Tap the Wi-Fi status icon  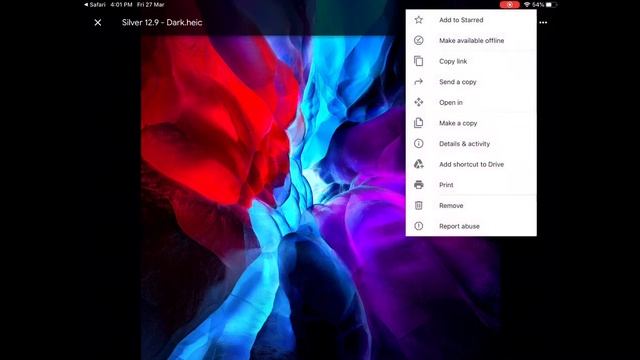(x=527, y=4)
